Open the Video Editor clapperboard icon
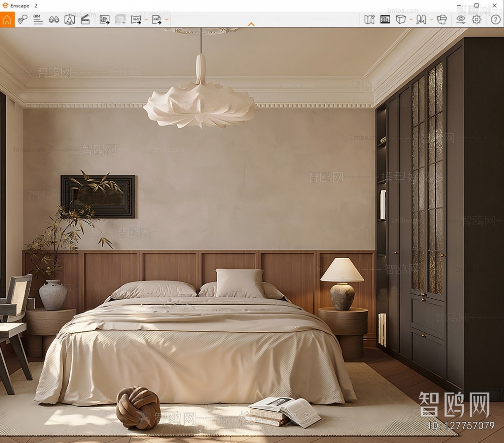Screen dimensions: 504x443 (x=85, y=20)
